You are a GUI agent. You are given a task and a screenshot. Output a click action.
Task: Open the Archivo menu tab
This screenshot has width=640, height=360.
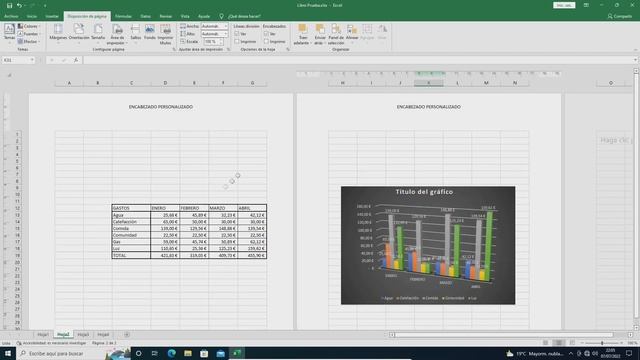coord(11,16)
